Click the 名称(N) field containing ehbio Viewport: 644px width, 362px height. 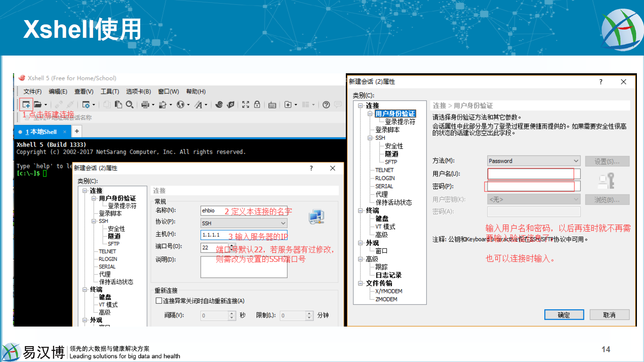tap(244, 211)
